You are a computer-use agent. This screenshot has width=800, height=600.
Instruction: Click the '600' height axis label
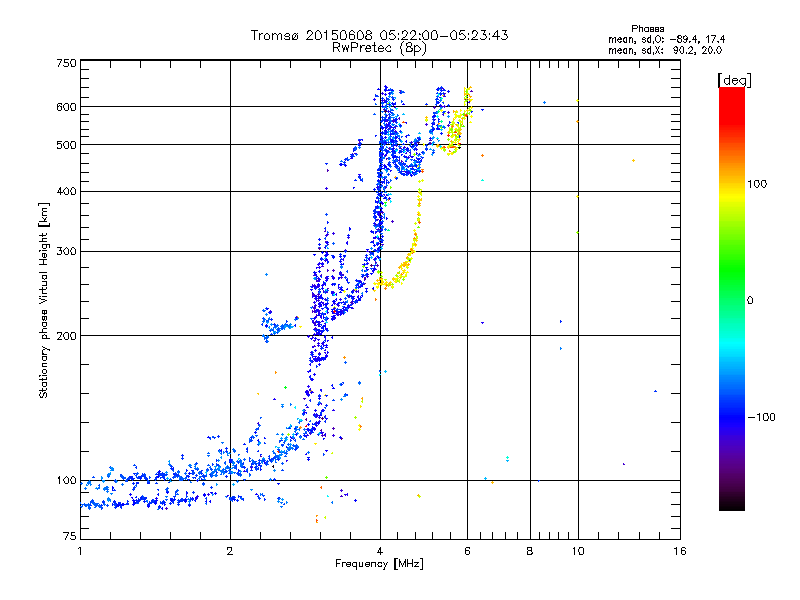[x=66, y=107]
